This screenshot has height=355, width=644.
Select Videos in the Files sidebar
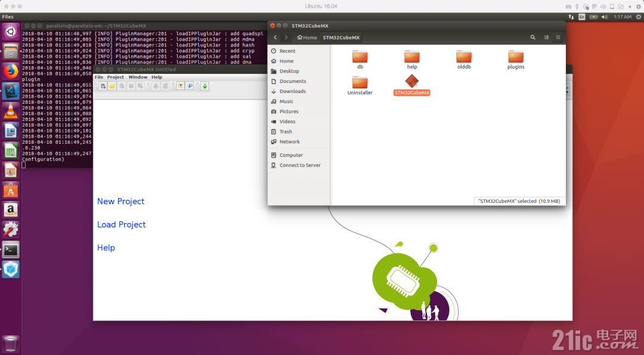point(299,122)
